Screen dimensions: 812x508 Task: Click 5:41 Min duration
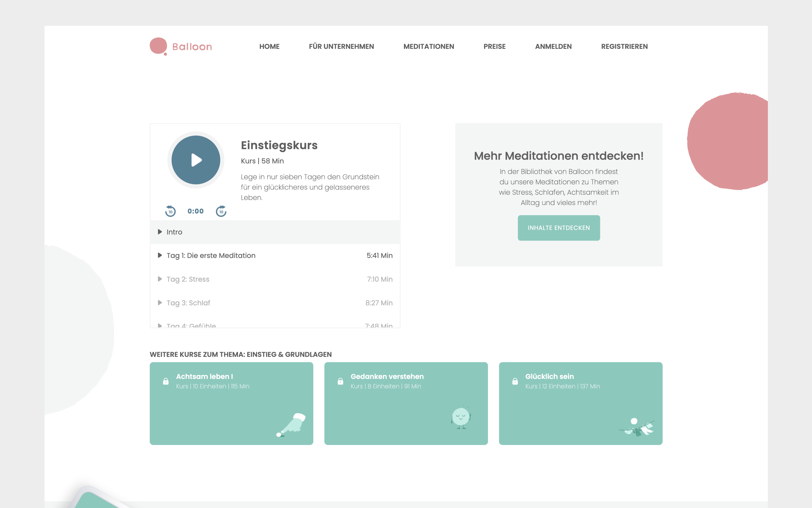point(379,255)
